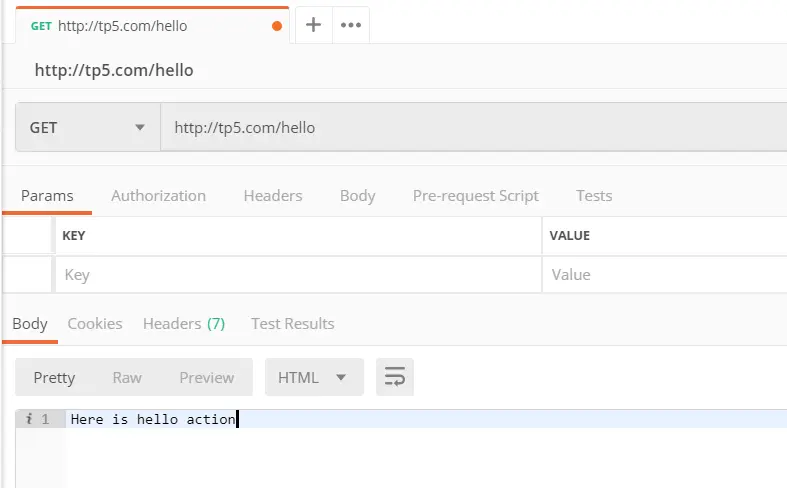Expand the GET method dropdown
The width and height of the screenshot is (787, 488).
coord(88,128)
